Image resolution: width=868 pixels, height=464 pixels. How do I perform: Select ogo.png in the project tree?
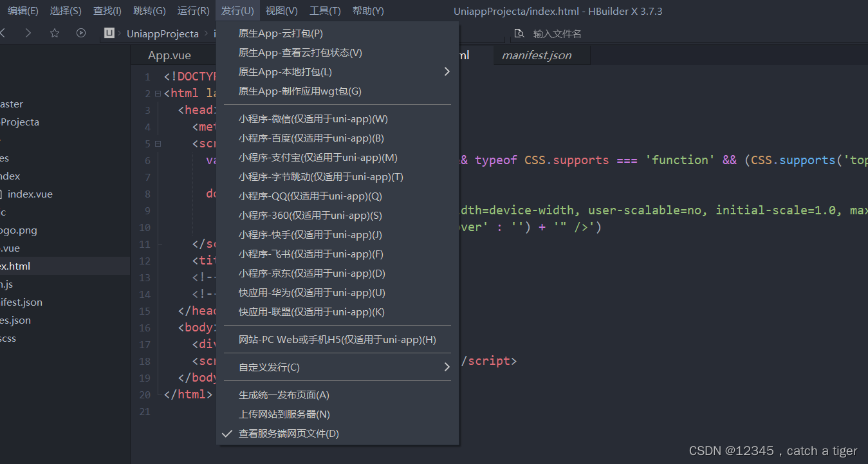coord(19,230)
